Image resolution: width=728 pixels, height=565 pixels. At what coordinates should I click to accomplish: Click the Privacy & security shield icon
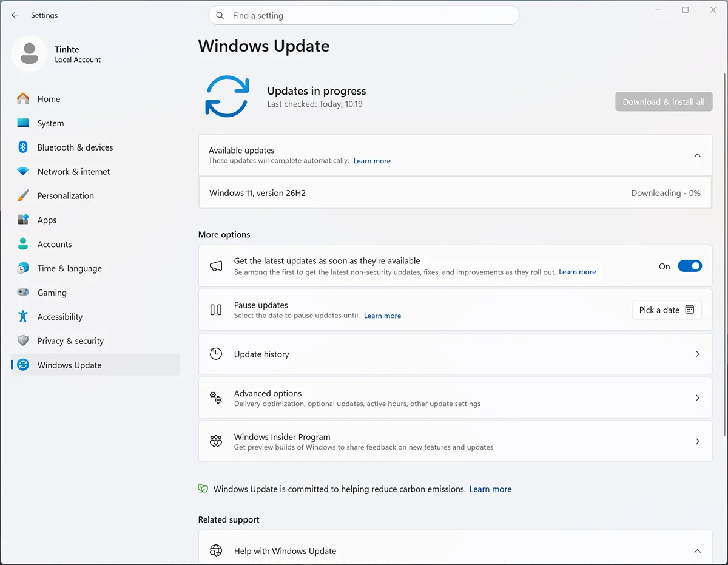click(x=23, y=341)
